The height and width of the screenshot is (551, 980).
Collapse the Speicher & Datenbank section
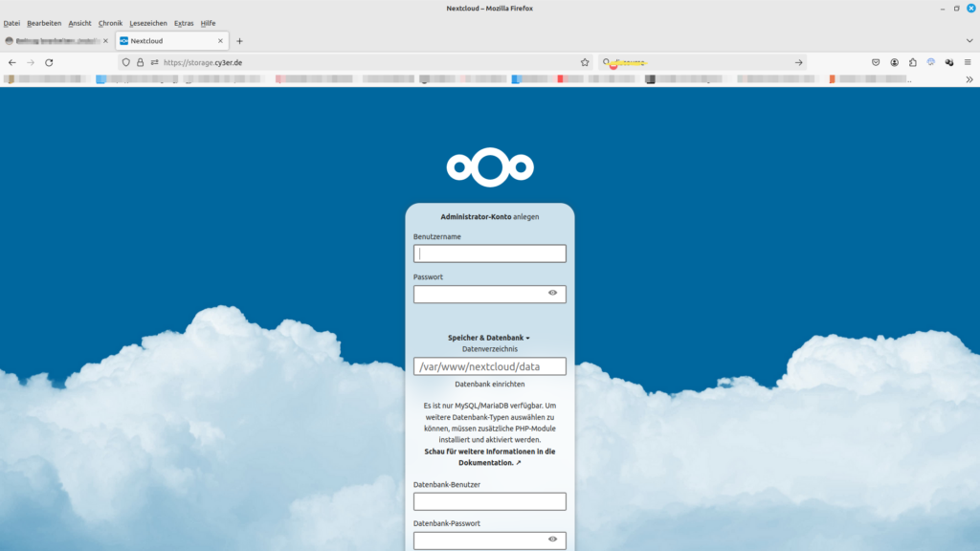(x=489, y=338)
